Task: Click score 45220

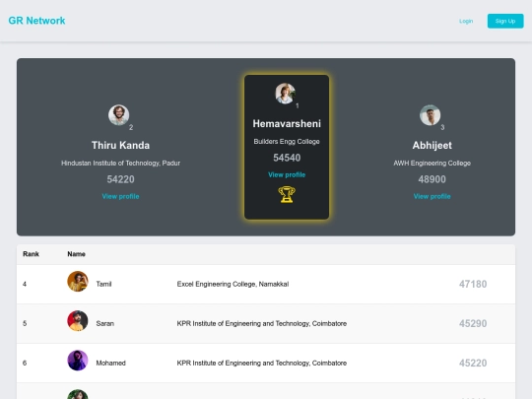Action: click(473, 363)
